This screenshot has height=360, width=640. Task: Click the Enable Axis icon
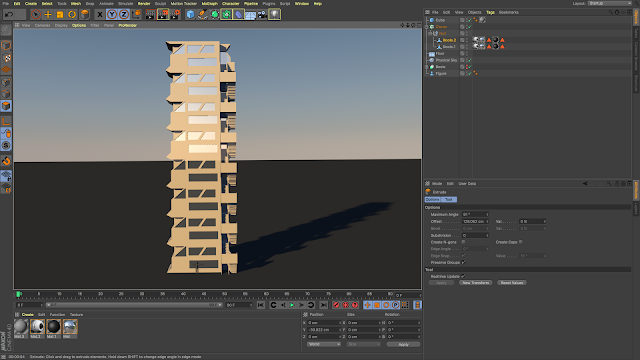tap(6, 121)
